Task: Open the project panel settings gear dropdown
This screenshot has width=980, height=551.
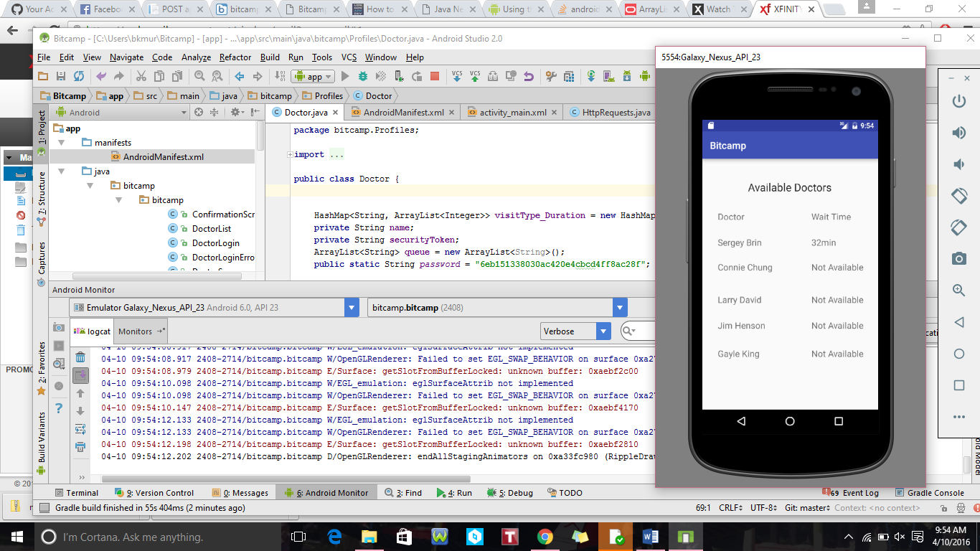Action: point(237,113)
